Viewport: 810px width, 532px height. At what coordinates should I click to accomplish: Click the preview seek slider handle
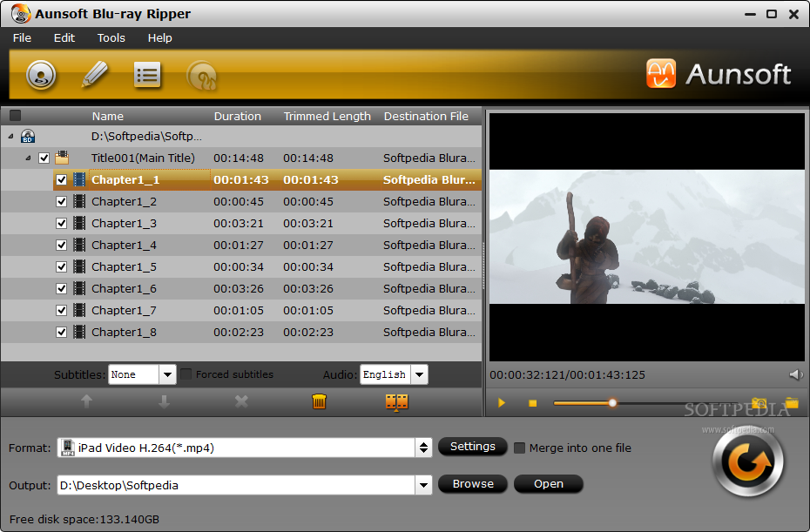[x=612, y=403]
